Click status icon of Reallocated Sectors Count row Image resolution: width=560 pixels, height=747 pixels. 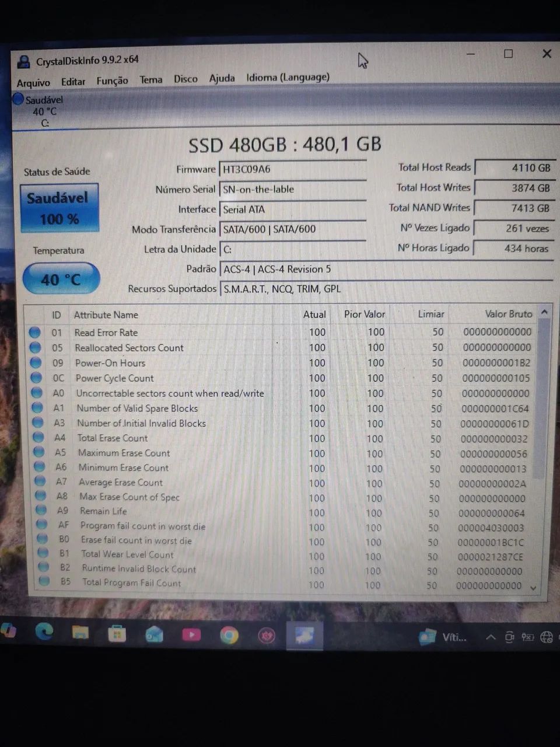(x=36, y=347)
